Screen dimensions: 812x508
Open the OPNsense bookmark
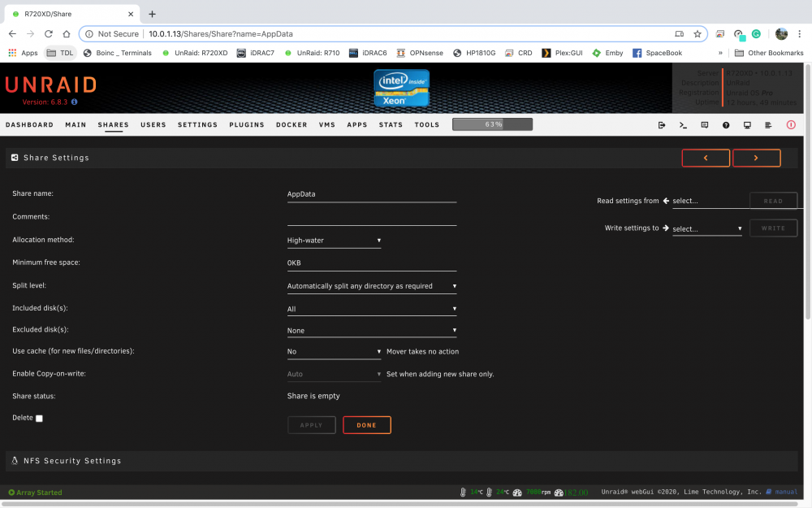(x=420, y=53)
